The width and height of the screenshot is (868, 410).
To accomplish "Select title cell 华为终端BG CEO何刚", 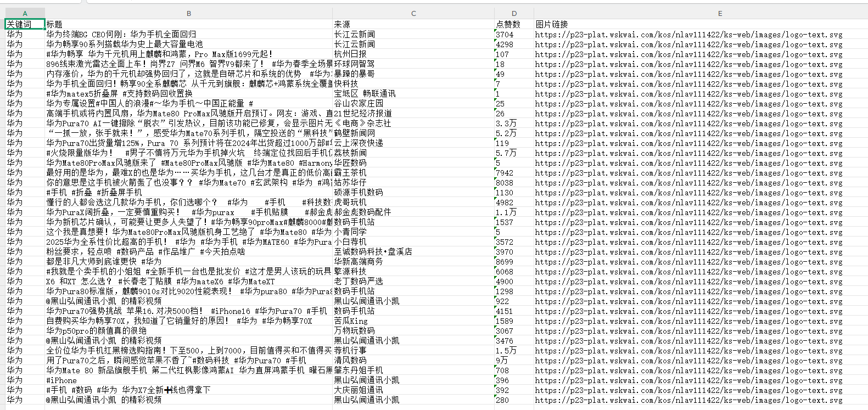I will (189, 34).
